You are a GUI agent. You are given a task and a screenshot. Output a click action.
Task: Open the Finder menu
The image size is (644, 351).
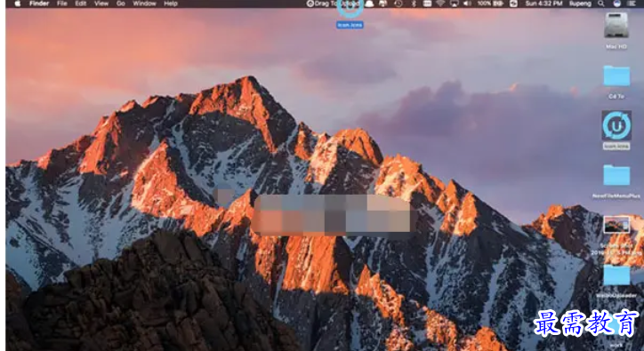click(39, 4)
